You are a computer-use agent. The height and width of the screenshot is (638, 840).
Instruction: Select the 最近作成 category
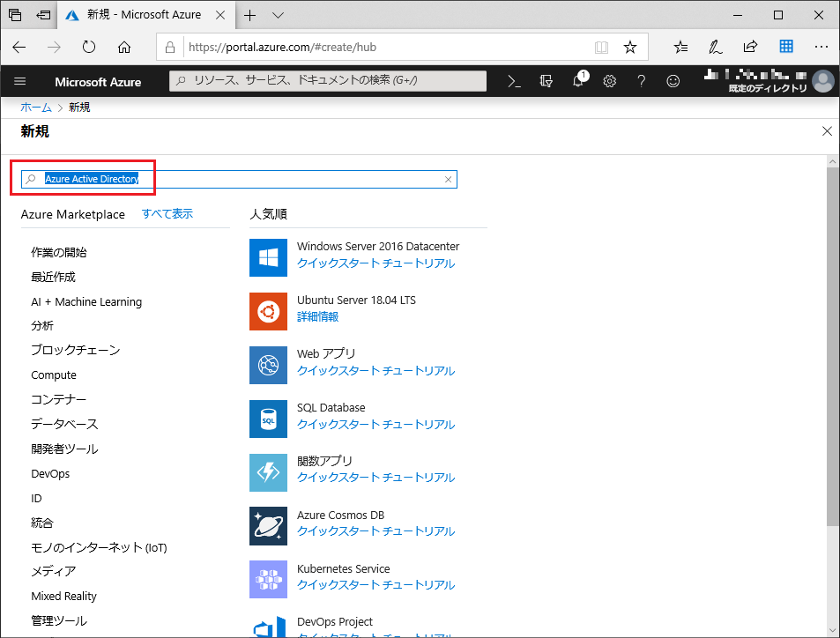coord(53,277)
